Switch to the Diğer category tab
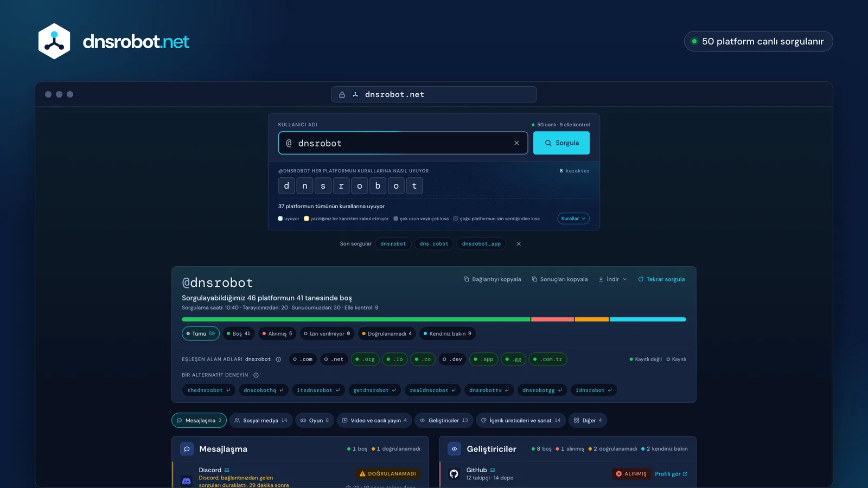The height and width of the screenshot is (488, 868). (x=588, y=420)
